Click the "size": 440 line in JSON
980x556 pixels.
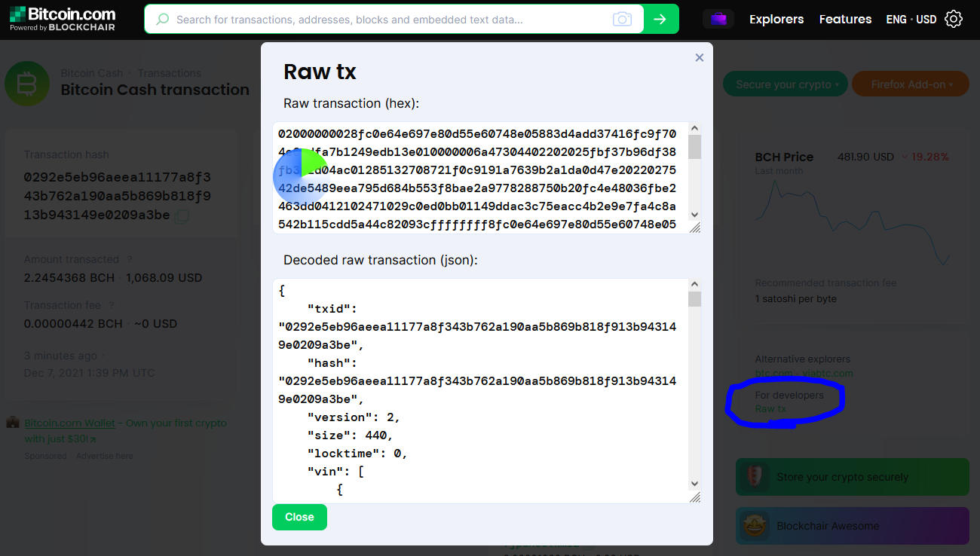(350, 435)
